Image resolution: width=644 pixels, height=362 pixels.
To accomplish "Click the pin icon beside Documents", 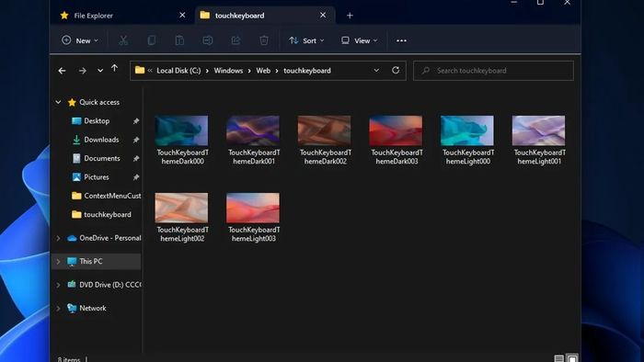I will pos(136,158).
